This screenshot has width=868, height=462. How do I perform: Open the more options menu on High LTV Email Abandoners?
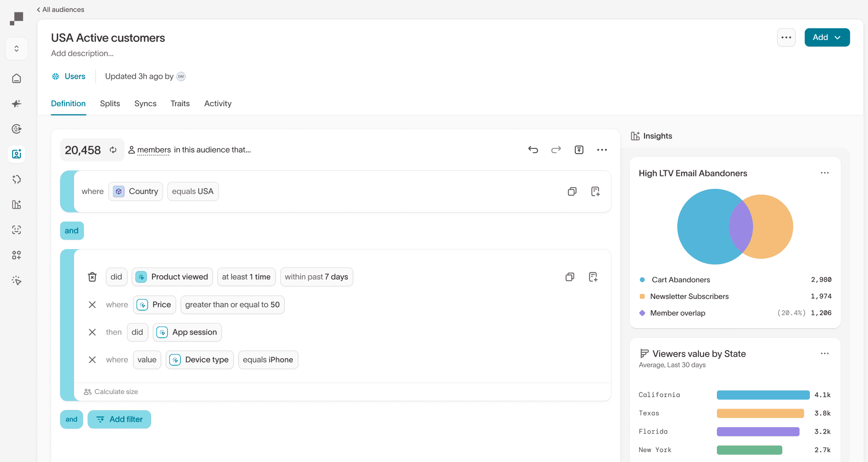825,172
